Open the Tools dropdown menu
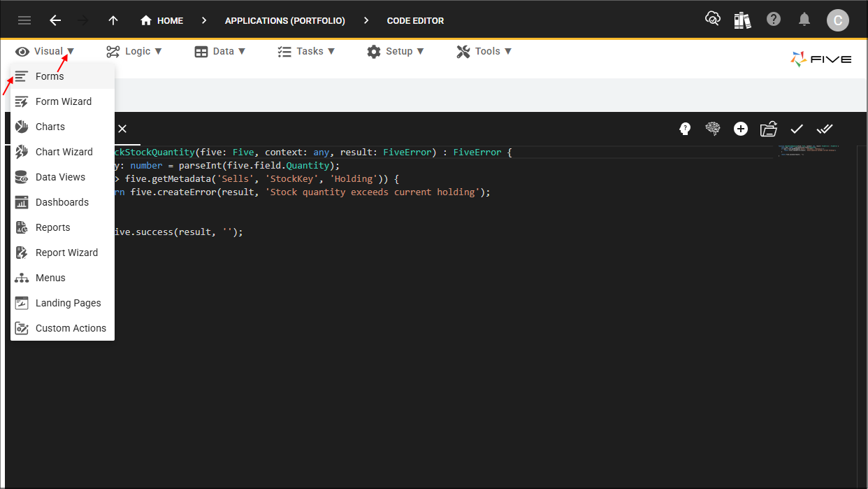Viewport: 868px width, 489px height. (x=484, y=51)
